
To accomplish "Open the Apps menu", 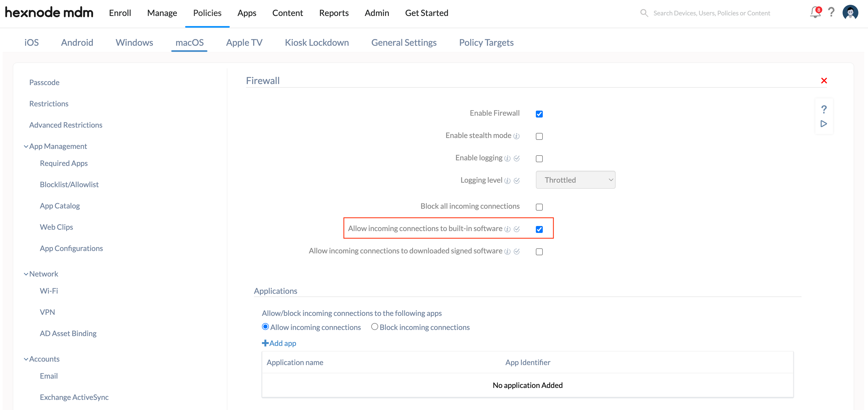I will point(247,13).
